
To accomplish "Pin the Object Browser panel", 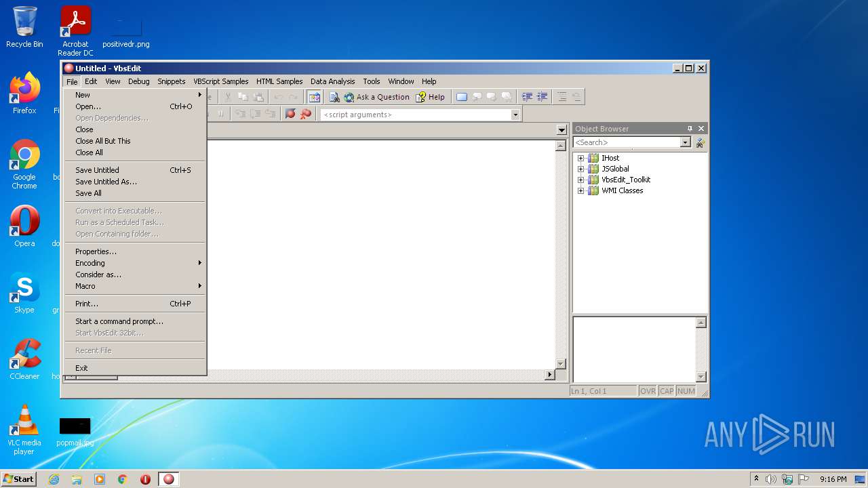I will pos(690,128).
